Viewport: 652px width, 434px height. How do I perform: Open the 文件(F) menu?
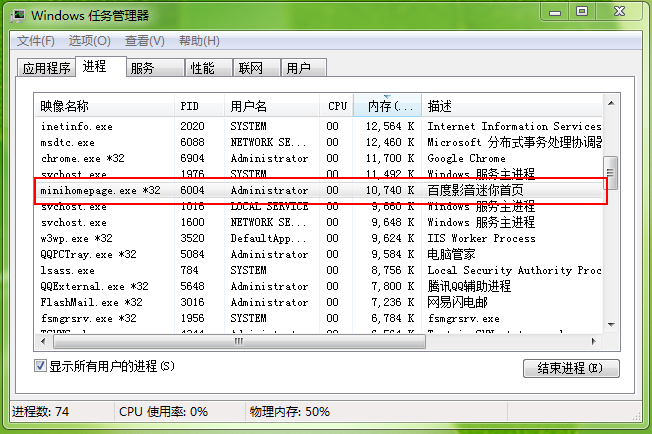(36, 41)
